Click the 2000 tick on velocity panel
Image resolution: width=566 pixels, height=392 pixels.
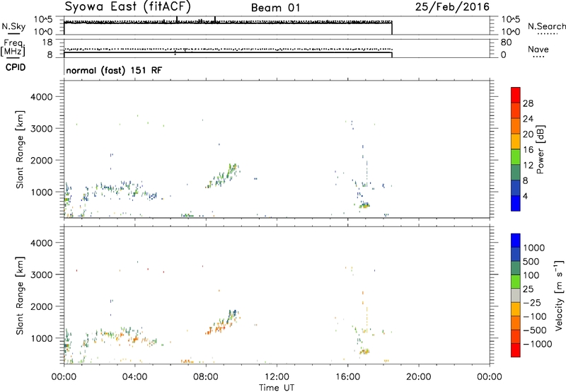click(41, 306)
